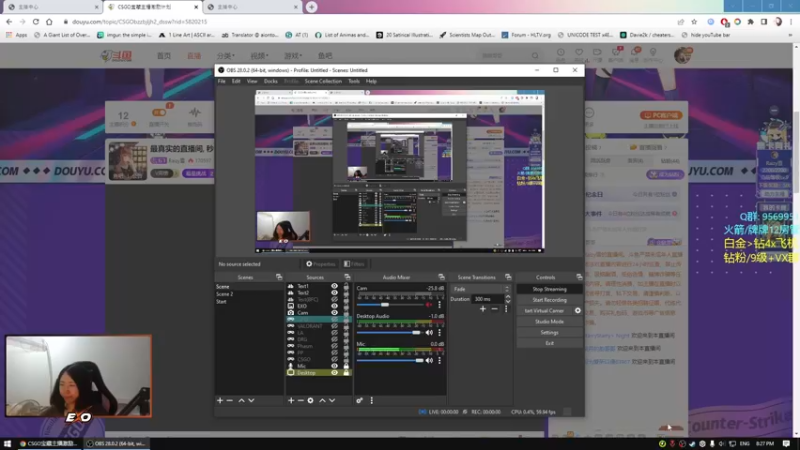Click the Chrome reload page icon

(x=36, y=22)
